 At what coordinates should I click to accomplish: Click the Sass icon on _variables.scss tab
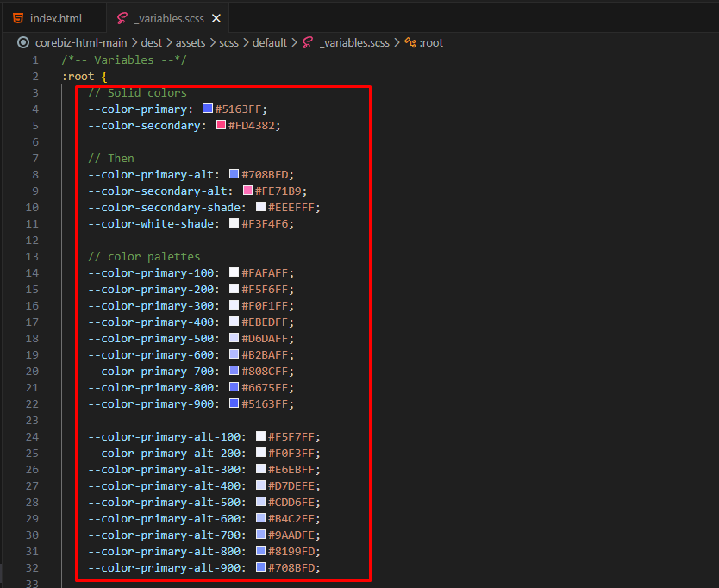122,18
